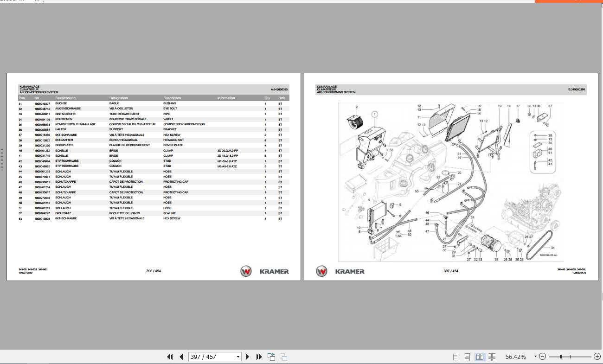The image size is (603, 364).
Task: Select 'HALTER' in row 36
Action: click(60, 129)
